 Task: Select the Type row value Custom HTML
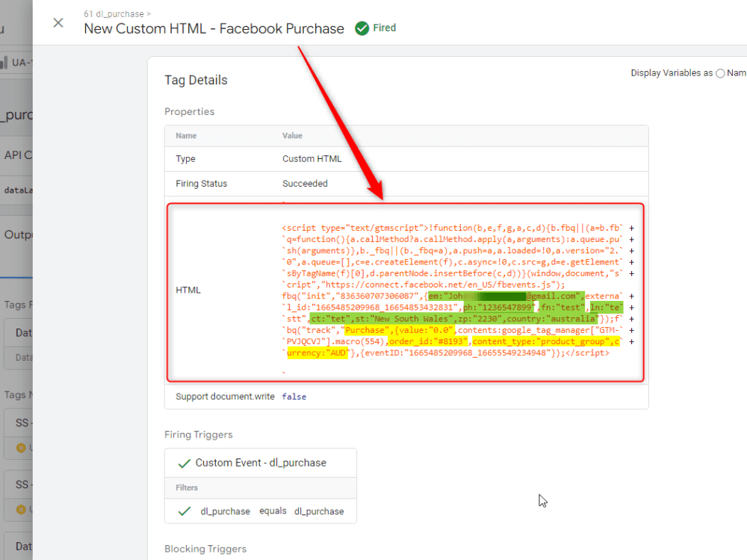pyautogui.click(x=311, y=159)
